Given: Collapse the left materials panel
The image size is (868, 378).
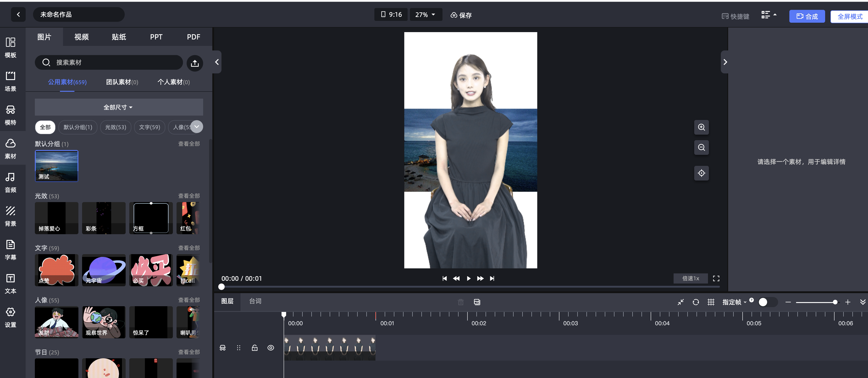Looking at the screenshot, I should [x=217, y=62].
